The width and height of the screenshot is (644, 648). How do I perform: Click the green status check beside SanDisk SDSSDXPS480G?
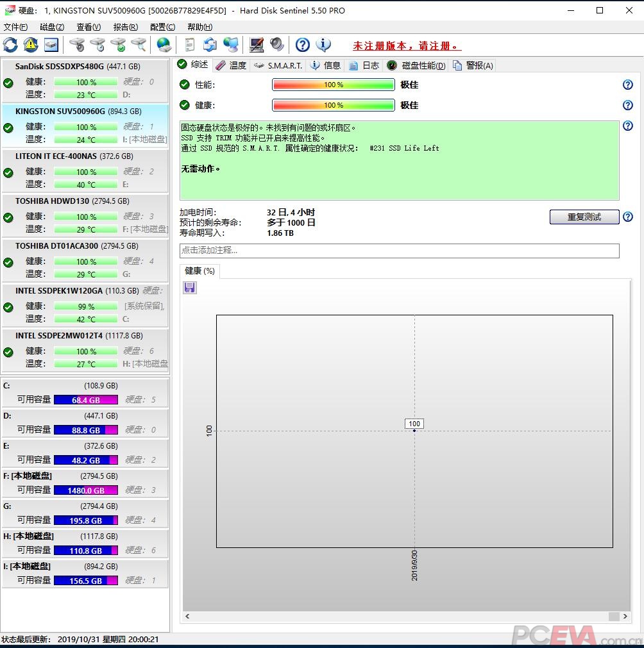click(x=8, y=83)
